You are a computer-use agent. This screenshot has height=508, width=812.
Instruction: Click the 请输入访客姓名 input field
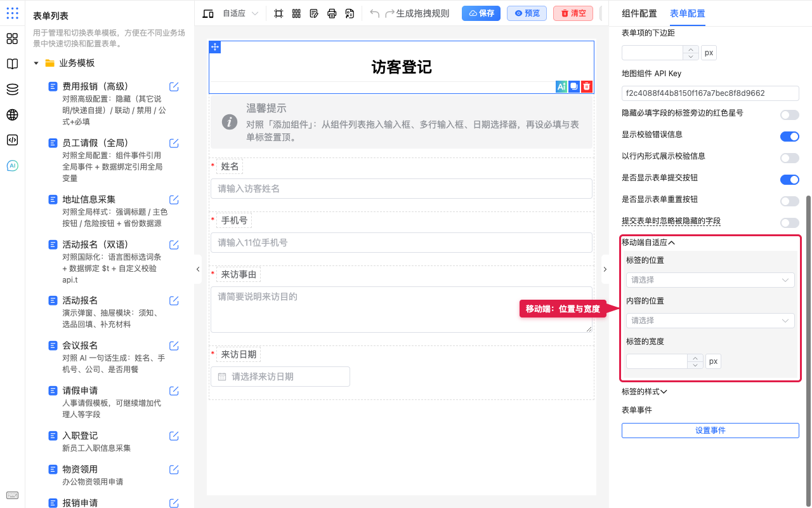[x=401, y=189]
